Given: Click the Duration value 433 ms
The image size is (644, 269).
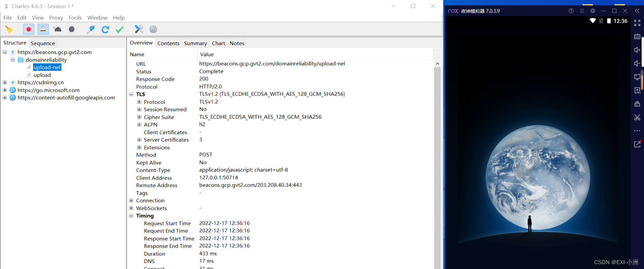Looking at the screenshot, I should tap(208, 253).
